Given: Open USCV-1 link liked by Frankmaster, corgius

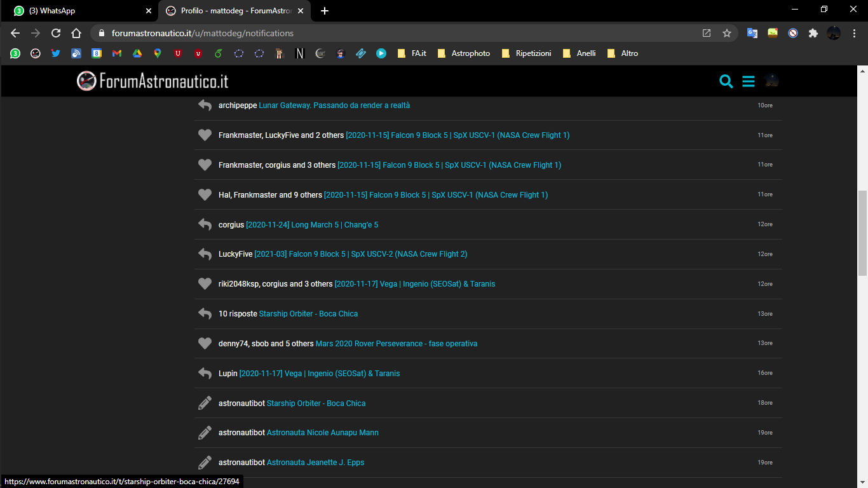Looking at the screenshot, I should (449, 165).
